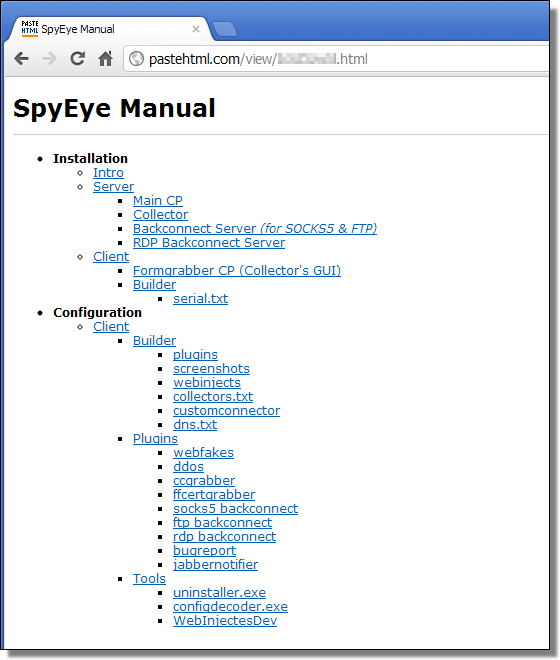The image size is (560, 660).
Task: Open the Client link under Configuration
Action: coord(111,326)
